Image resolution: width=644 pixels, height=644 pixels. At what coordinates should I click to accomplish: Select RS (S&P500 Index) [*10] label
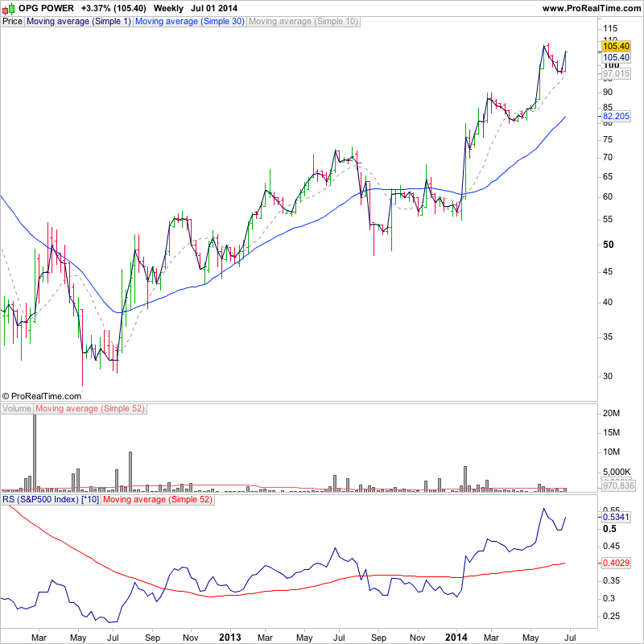coord(51,500)
